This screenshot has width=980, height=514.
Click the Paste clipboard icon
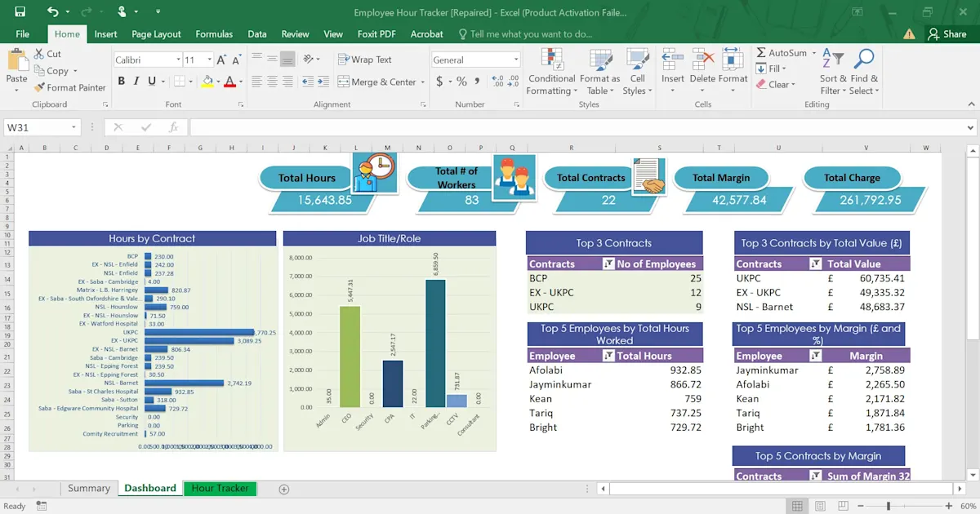pos(16,60)
